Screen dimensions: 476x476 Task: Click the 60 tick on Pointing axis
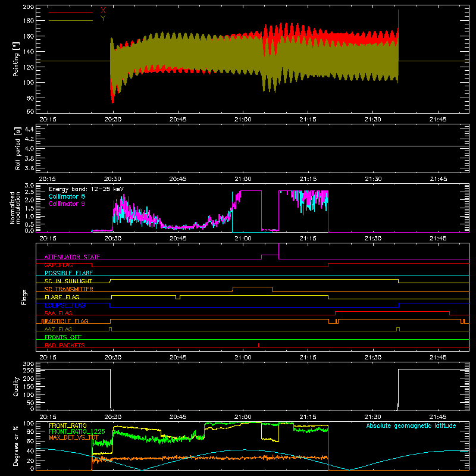(30, 111)
